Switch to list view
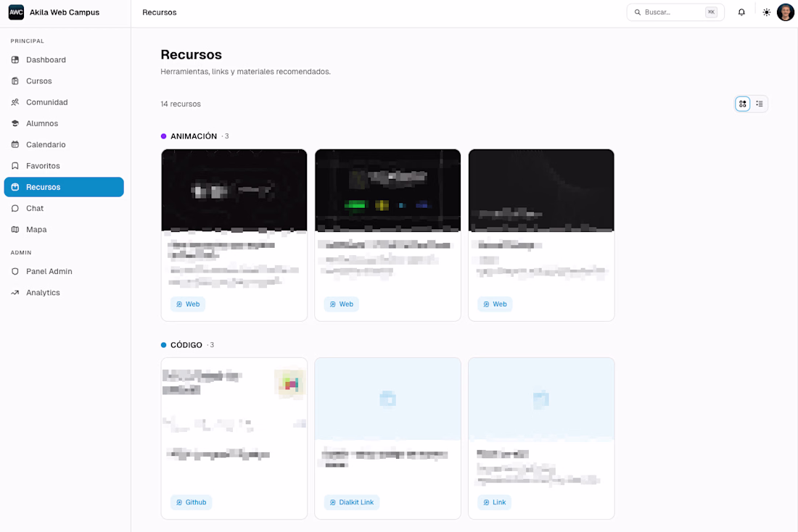Image resolution: width=798 pixels, height=532 pixels. point(760,104)
